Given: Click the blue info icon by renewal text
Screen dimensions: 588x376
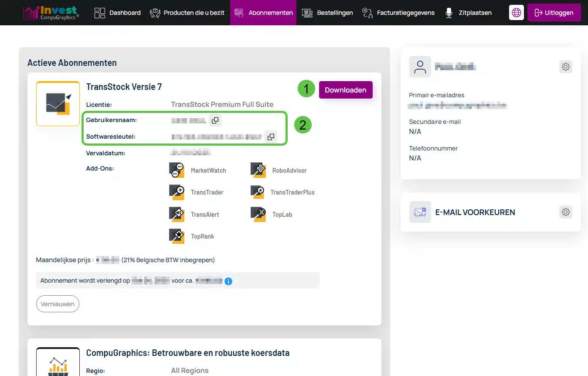Looking at the screenshot, I should pos(228,281).
